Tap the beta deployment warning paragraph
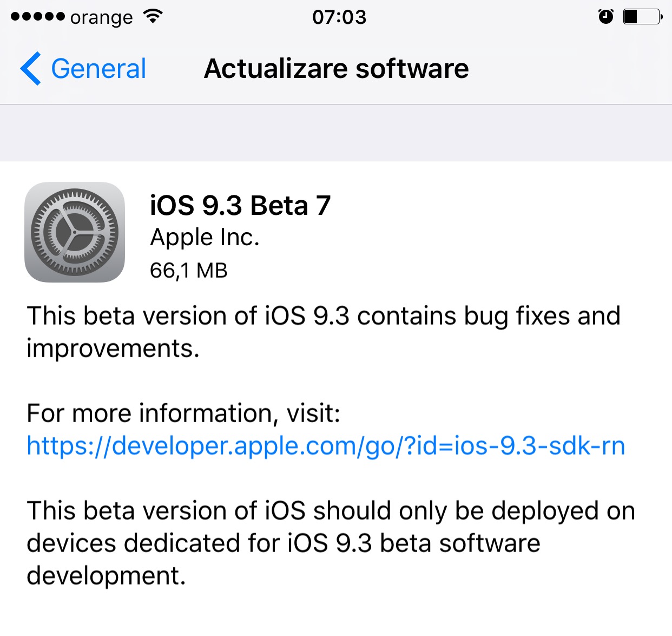 click(331, 543)
